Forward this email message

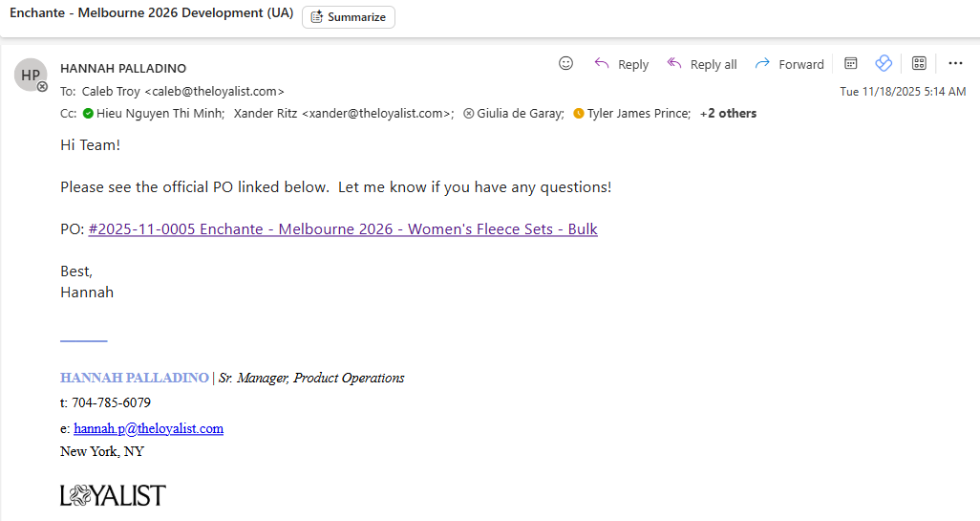[x=789, y=64]
